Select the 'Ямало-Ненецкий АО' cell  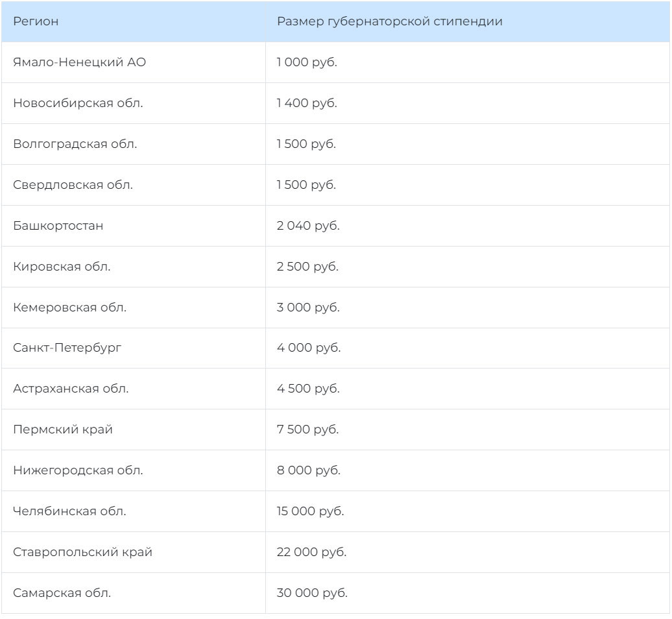(x=79, y=62)
